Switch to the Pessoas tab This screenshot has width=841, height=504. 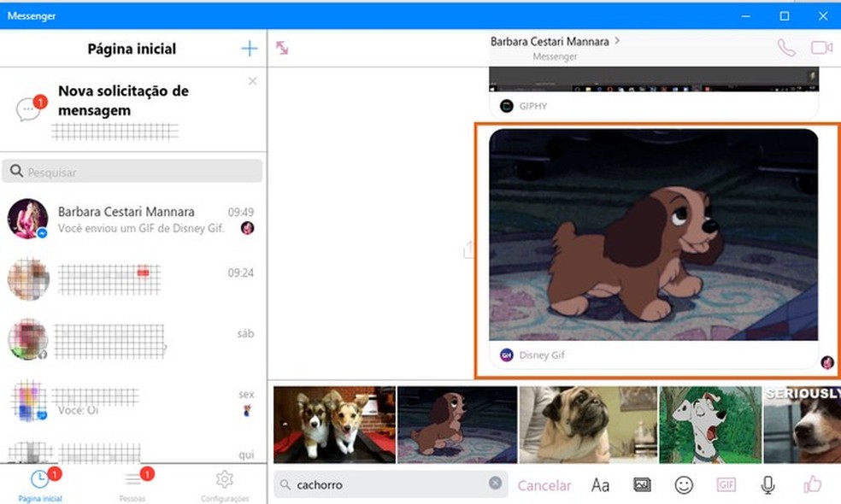[132, 483]
